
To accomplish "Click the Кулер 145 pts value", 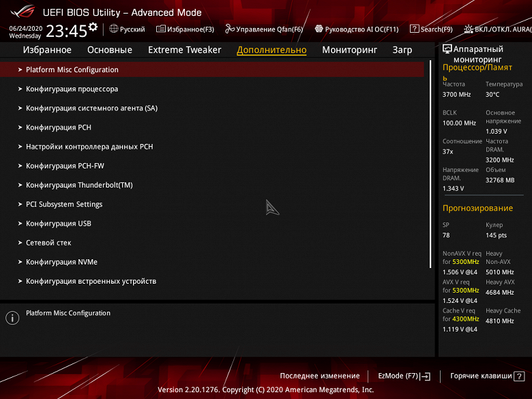I will point(496,235).
